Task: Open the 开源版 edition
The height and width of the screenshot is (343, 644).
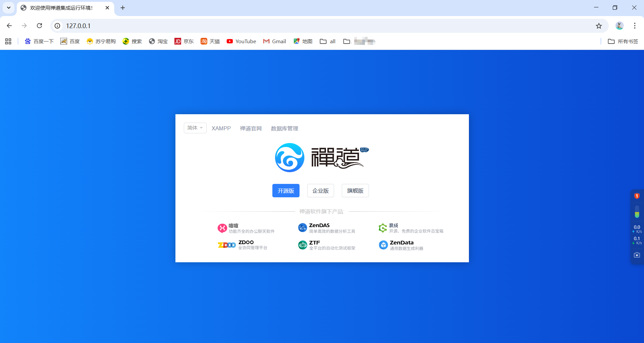Action: pos(286,191)
